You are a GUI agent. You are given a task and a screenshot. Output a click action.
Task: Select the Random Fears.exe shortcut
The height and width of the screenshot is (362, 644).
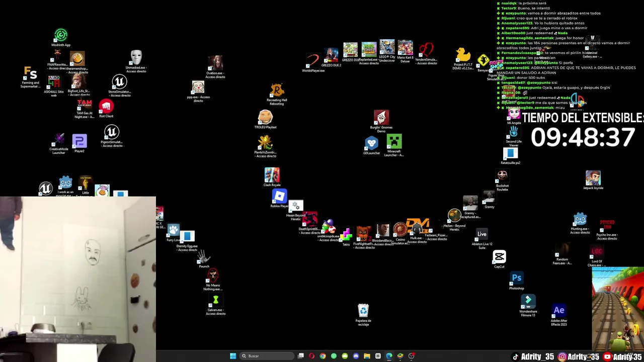pos(562,254)
